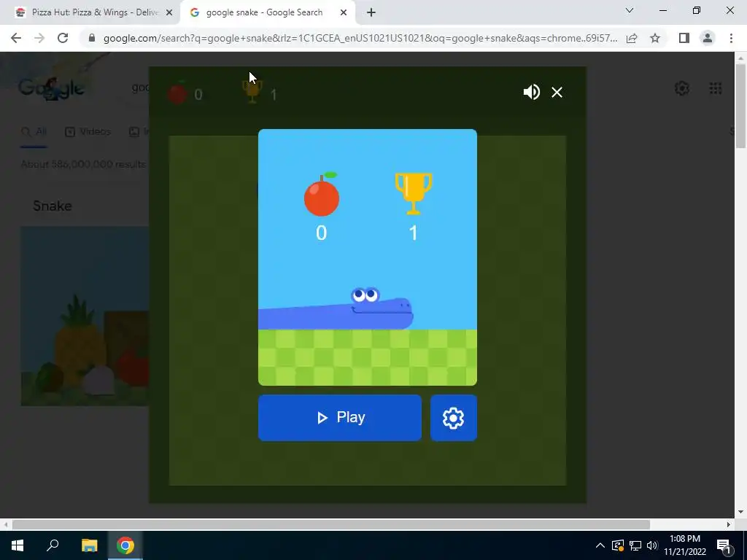Open File Explorer from taskbar
The height and width of the screenshot is (560, 747).
(x=89, y=545)
